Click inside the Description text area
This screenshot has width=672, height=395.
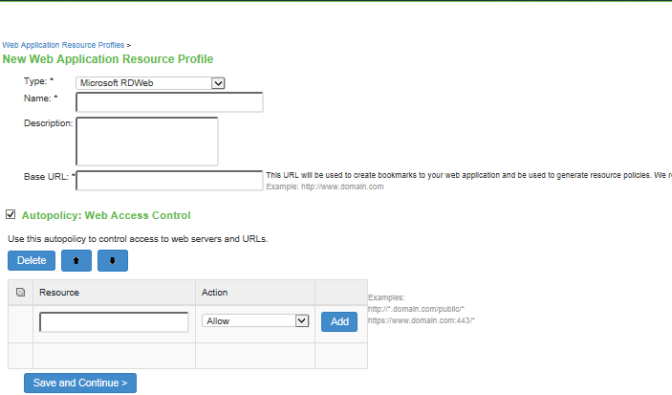point(147,141)
